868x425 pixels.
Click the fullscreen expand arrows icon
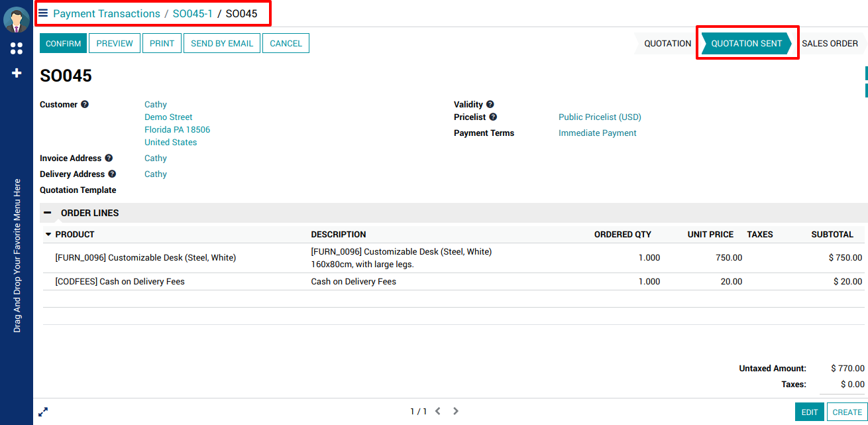pyautogui.click(x=43, y=412)
